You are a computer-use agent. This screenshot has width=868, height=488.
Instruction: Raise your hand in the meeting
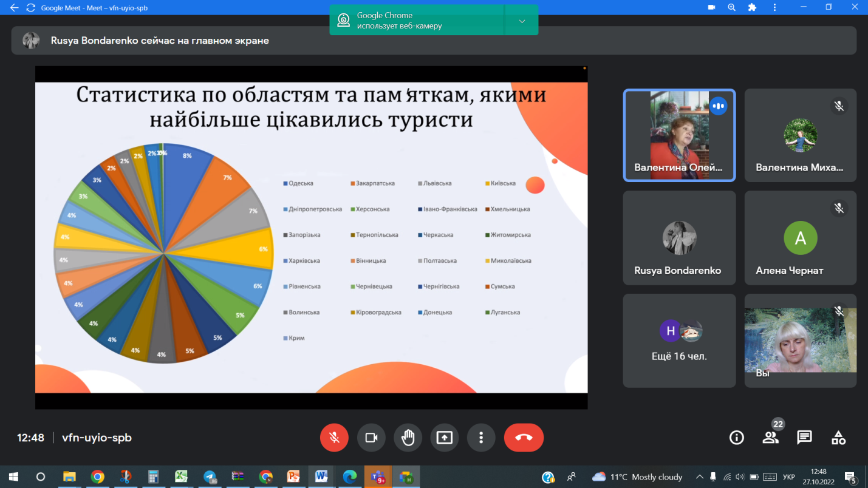pos(408,438)
